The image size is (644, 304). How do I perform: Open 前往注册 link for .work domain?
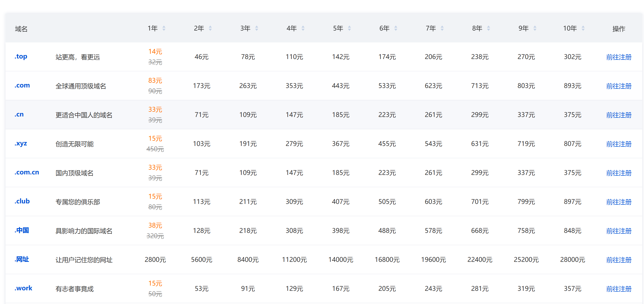coord(619,289)
